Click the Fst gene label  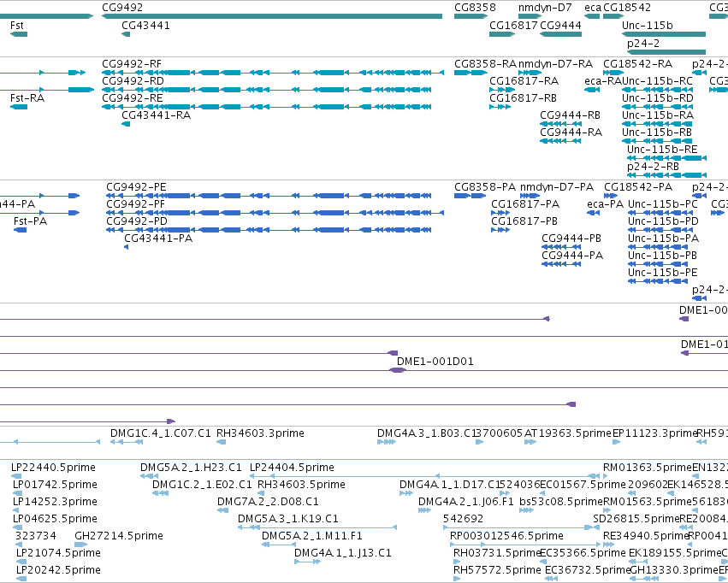[17, 26]
